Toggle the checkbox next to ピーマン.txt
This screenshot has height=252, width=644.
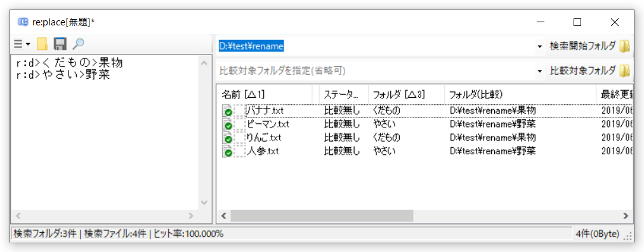(x=239, y=124)
